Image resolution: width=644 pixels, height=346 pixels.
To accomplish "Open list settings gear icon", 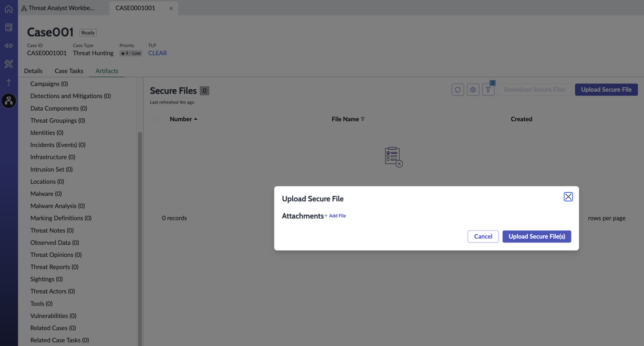I will (473, 90).
